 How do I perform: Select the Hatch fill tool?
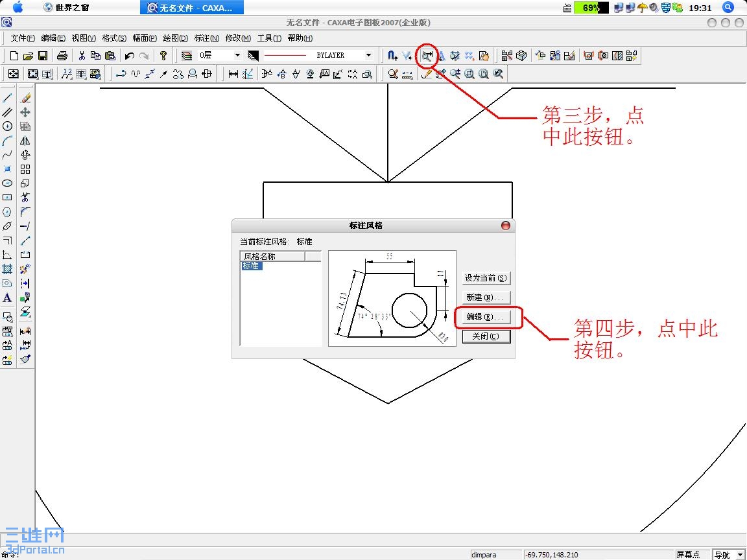pyautogui.click(x=7, y=269)
